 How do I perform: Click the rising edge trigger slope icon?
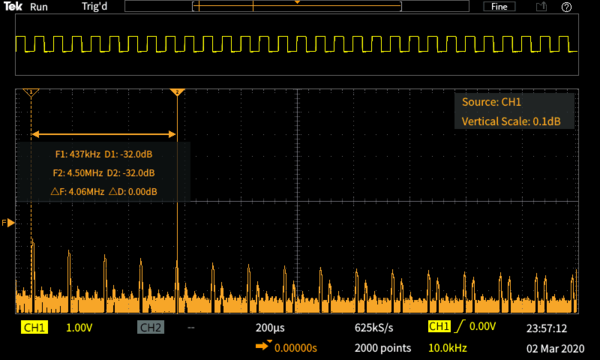pos(460,326)
